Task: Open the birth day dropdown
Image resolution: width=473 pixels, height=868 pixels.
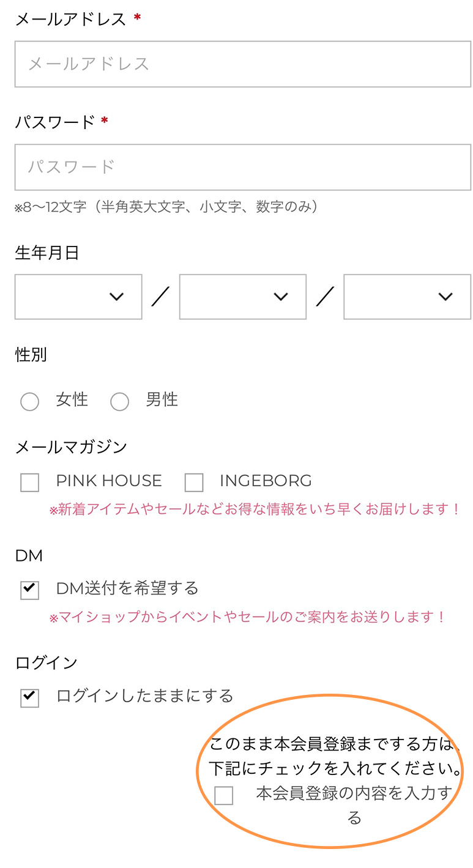Action: coord(407,297)
